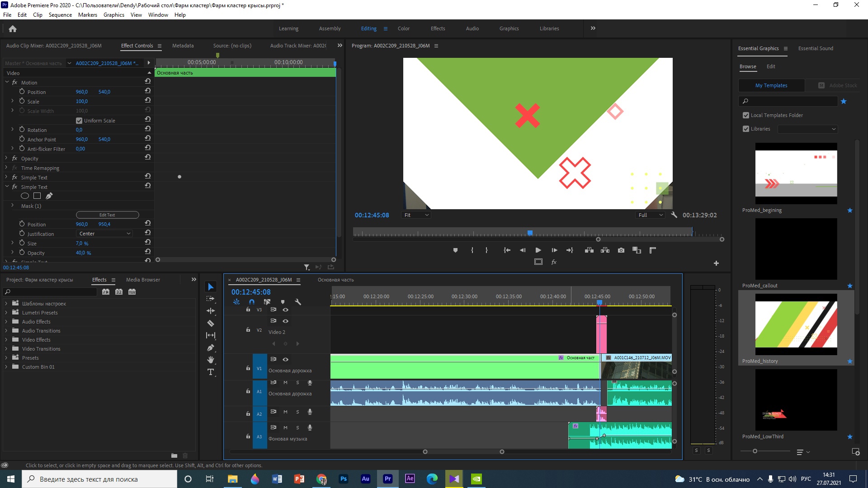Choose free draw bezier mask pen
Viewport: 868px width, 488px height.
click(49, 196)
